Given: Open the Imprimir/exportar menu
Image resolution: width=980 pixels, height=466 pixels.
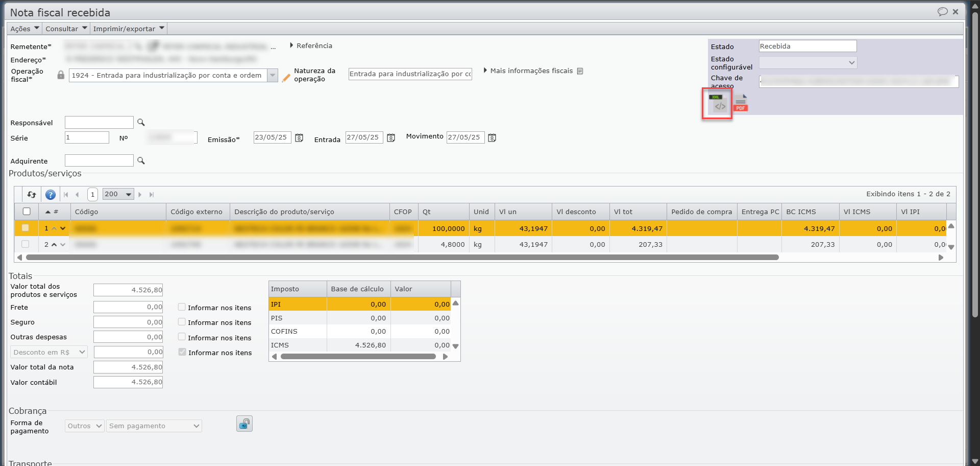Looking at the screenshot, I should [x=129, y=29].
